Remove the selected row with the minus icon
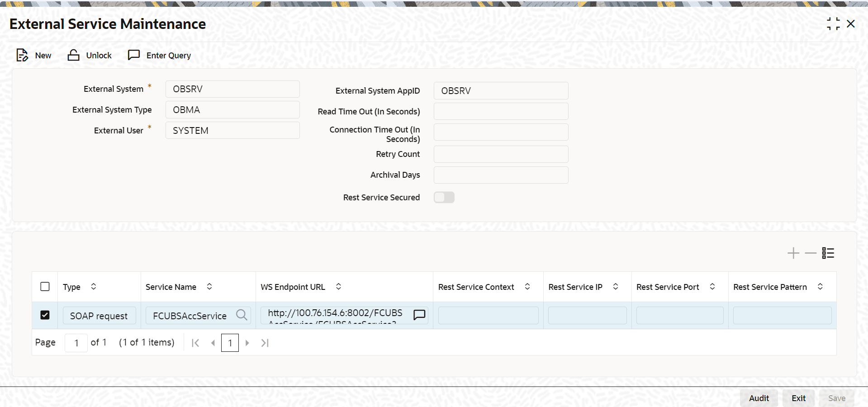This screenshot has height=407, width=868. pyautogui.click(x=811, y=253)
